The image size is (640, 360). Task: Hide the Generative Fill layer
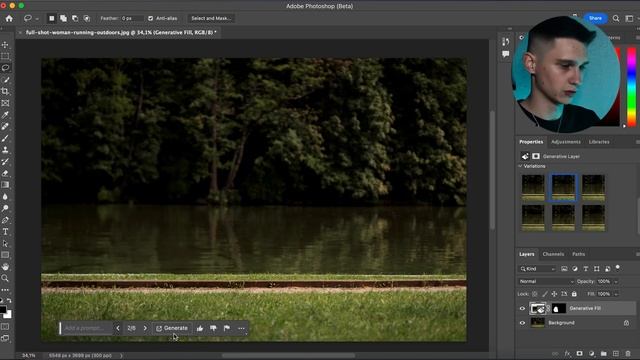pyautogui.click(x=522, y=309)
